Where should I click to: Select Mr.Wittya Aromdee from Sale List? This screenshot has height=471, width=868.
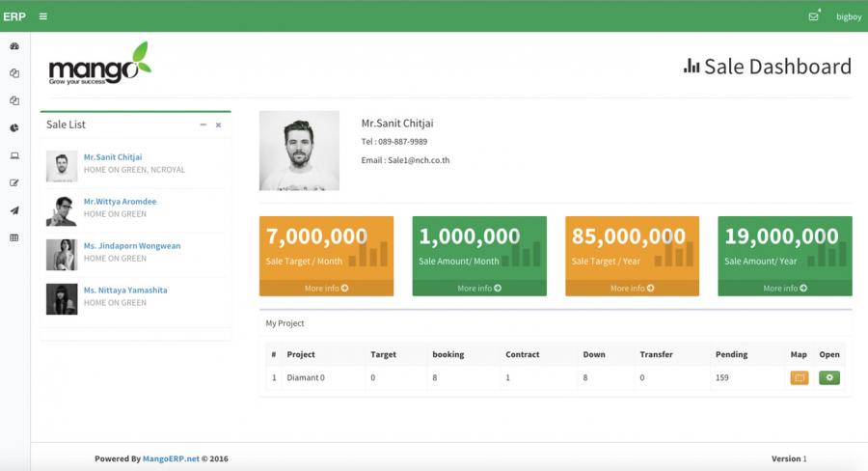point(120,202)
